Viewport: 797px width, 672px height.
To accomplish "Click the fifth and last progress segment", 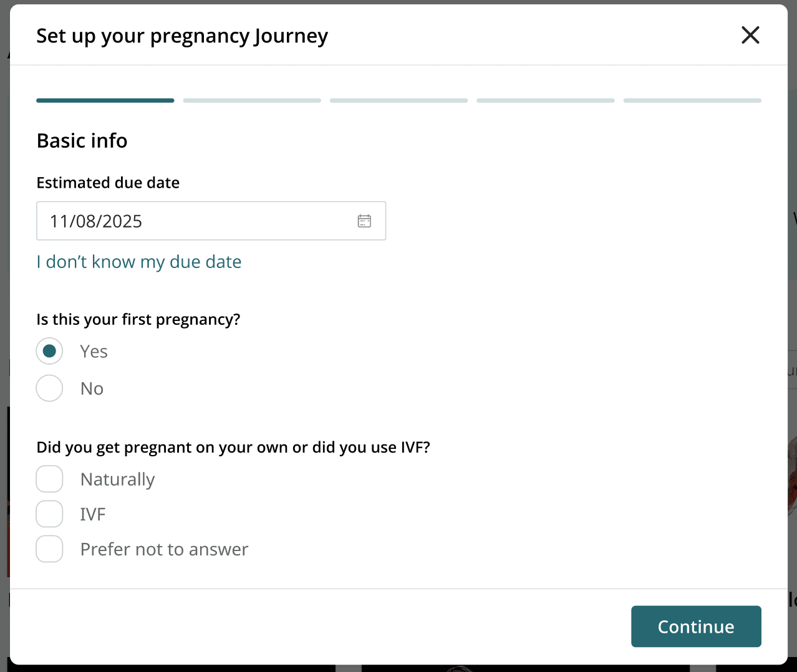I will pyautogui.click(x=692, y=100).
